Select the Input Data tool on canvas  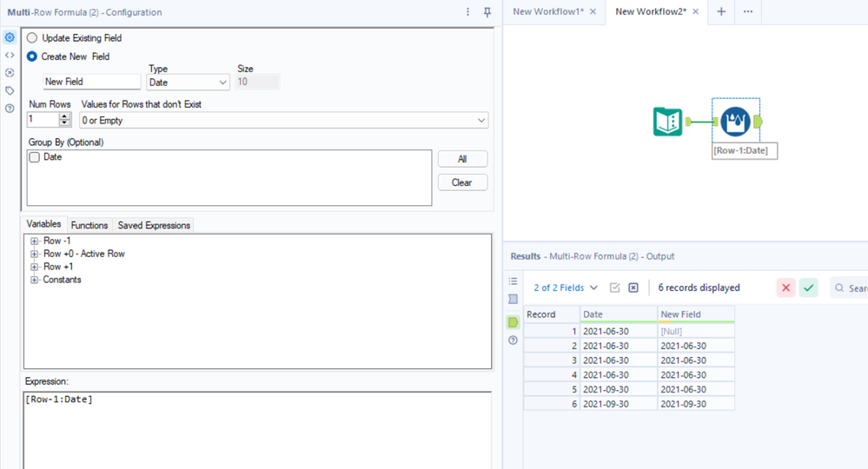point(667,122)
